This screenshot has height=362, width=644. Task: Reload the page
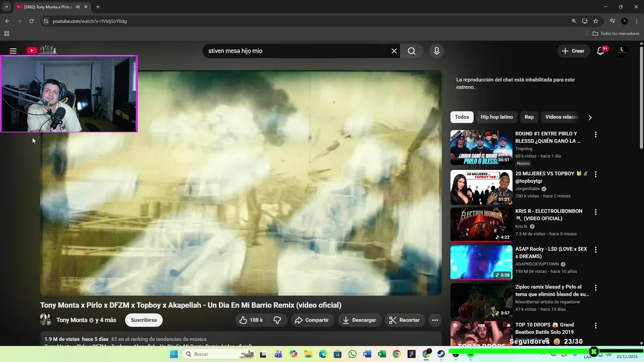click(x=31, y=21)
